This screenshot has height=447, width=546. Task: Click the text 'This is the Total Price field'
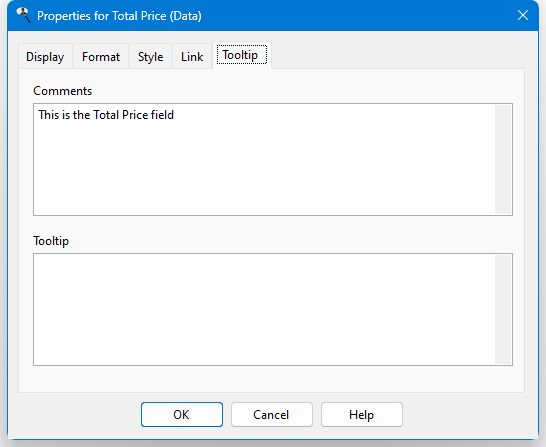tap(106, 115)
